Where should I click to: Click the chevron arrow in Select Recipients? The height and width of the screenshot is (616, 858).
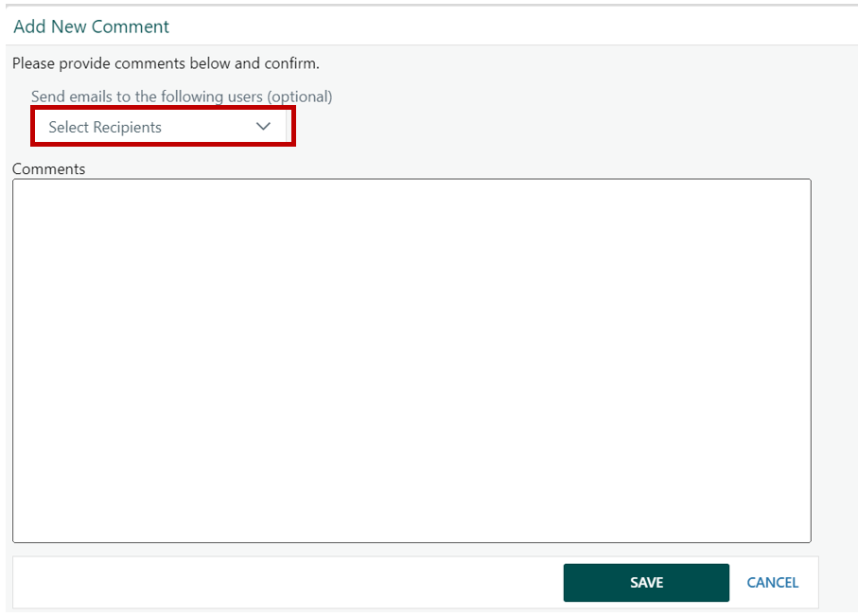tap(263, 127)
